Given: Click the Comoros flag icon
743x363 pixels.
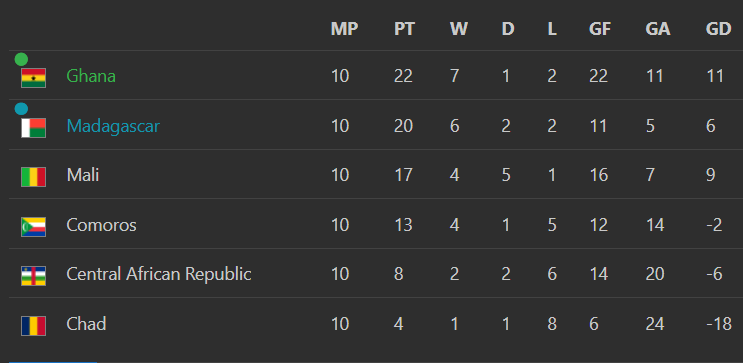Looking at the screenshot, I should (33, 227).
